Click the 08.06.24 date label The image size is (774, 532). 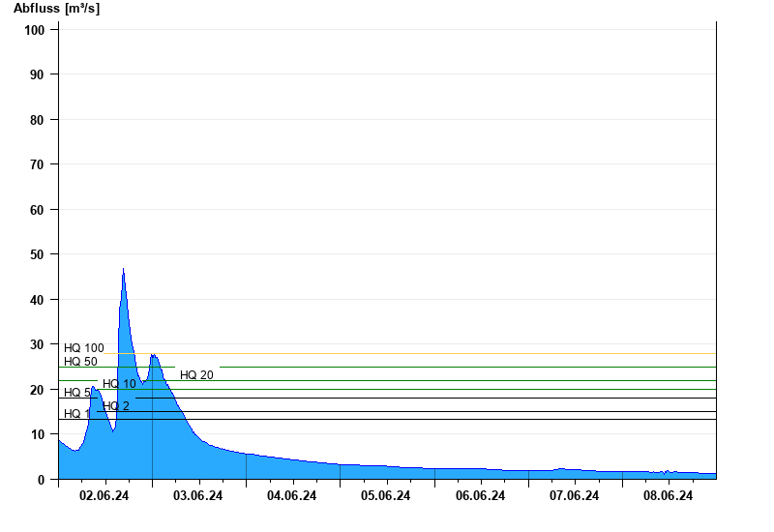click(668, 496)
